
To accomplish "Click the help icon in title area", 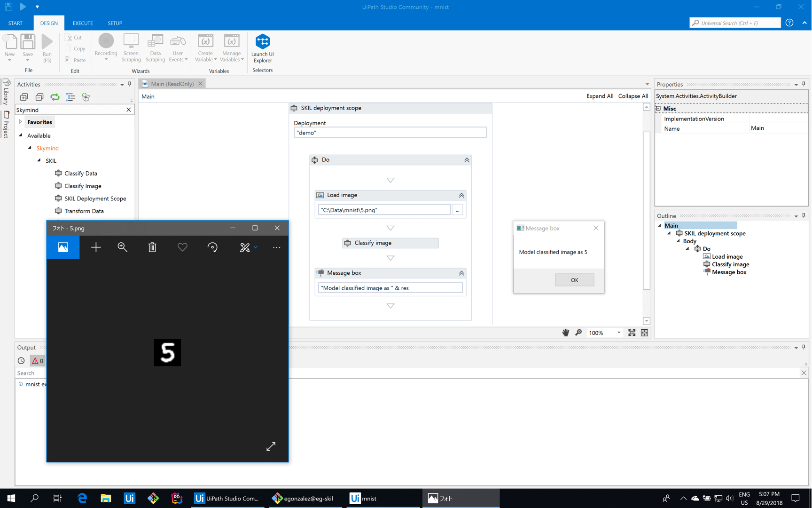I will click(x=789, y=23).
